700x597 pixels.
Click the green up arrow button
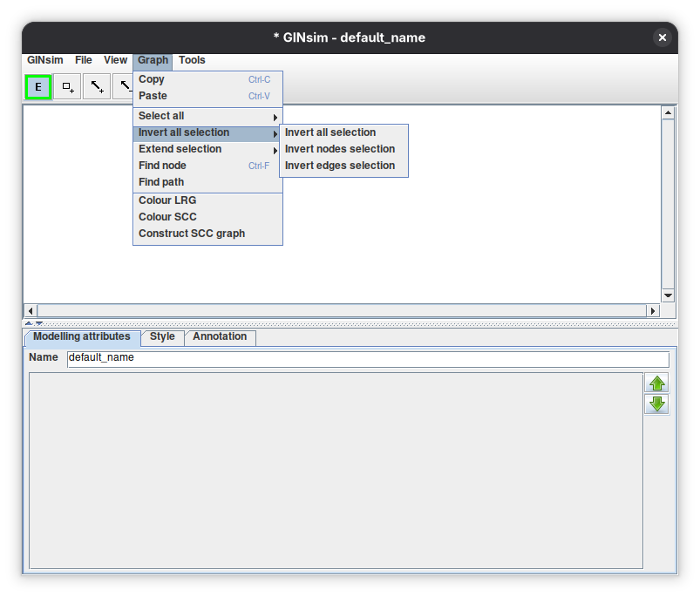[x=656, y=383]
